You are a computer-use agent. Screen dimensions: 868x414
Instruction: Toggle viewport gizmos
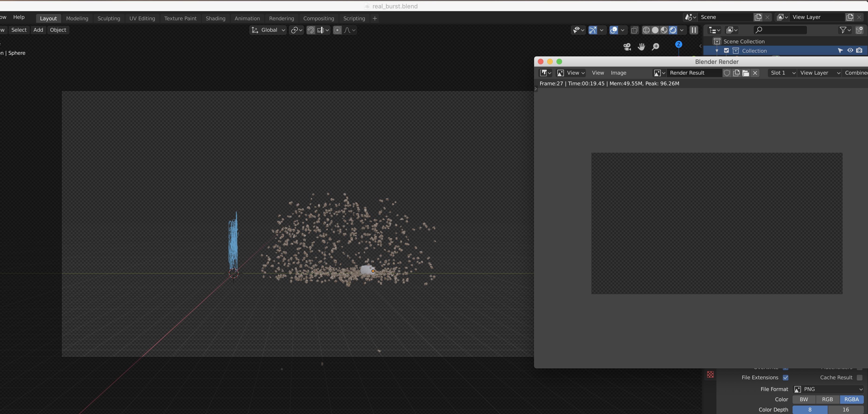click(x=592, y=30)
